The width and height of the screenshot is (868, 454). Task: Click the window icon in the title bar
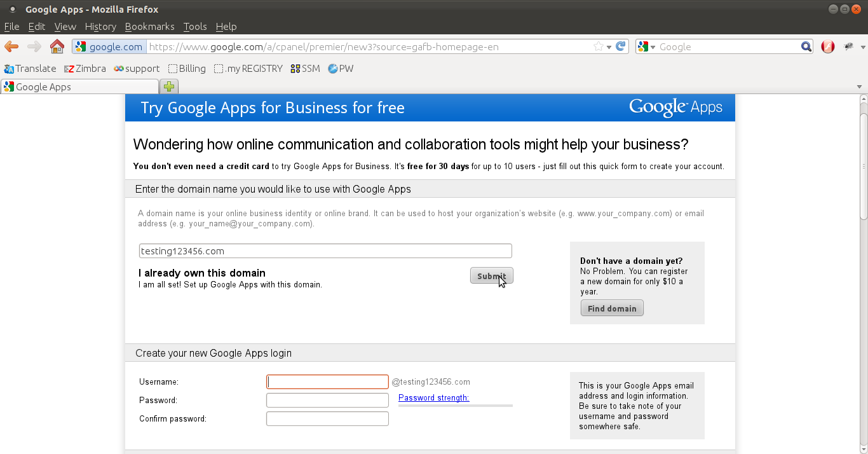click(x=12, y=10)
